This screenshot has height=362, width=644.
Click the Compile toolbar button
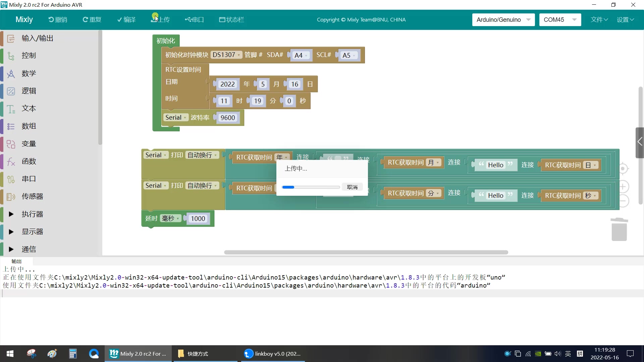126,19
